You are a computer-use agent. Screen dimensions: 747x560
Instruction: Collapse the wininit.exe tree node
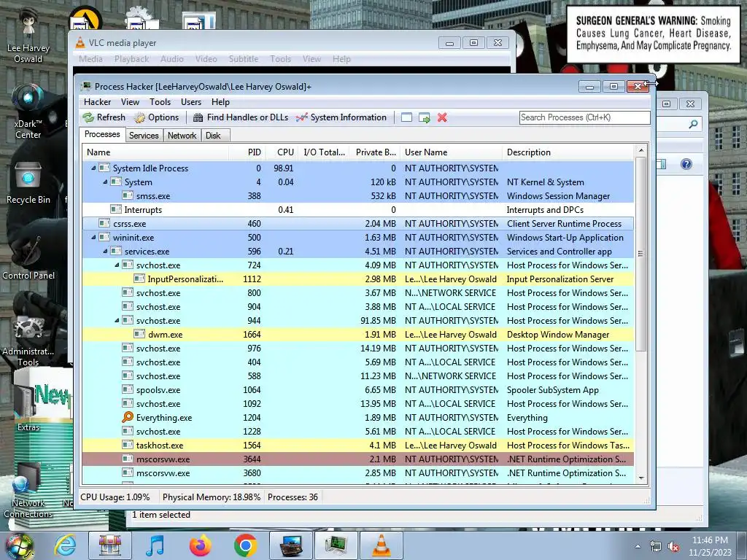(93, 237)
